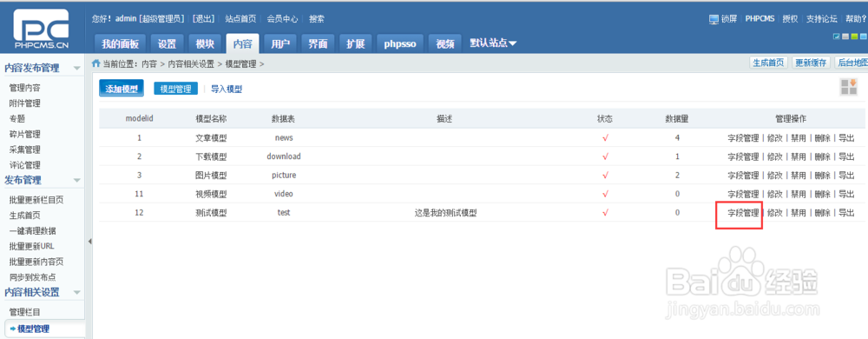
Task: Open the 支持论坛 link
Action: point(821,19)
